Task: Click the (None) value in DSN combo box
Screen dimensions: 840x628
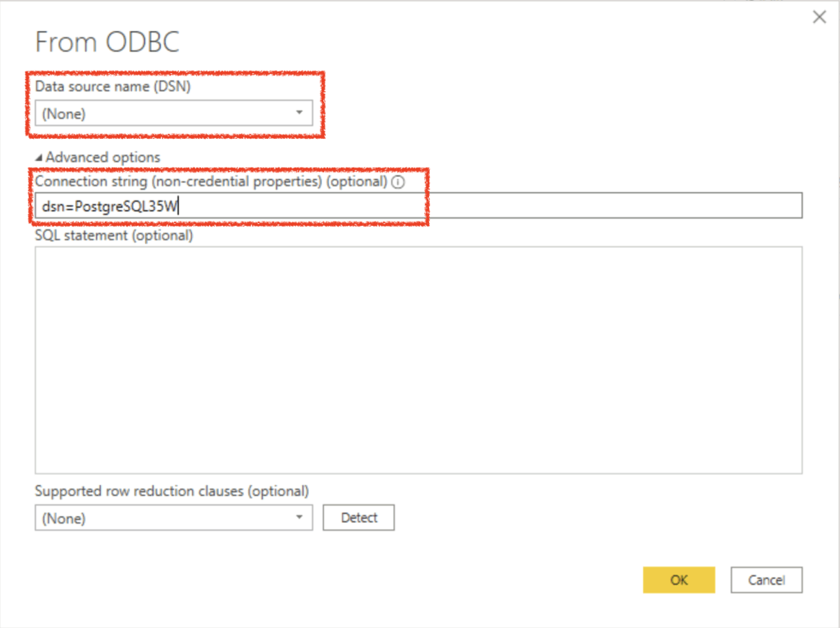Action: [64, 114]
